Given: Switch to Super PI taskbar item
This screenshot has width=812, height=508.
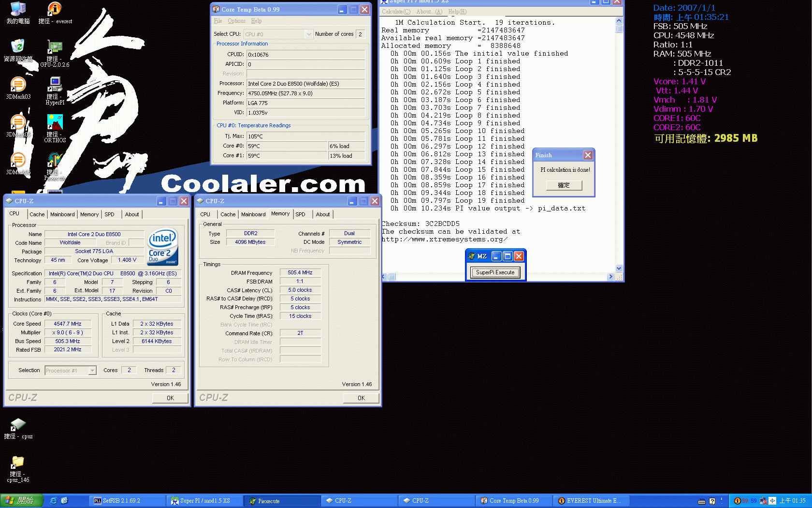Looking at the screenshot, I should pos(204,501).
